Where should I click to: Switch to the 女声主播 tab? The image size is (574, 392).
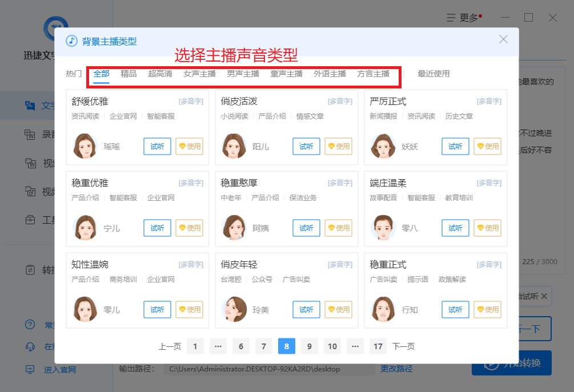[x=199, y=74]
